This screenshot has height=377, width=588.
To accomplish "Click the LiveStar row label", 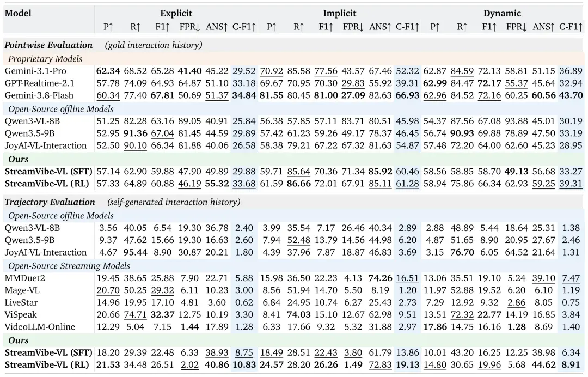I will click(x=21, y=302).
